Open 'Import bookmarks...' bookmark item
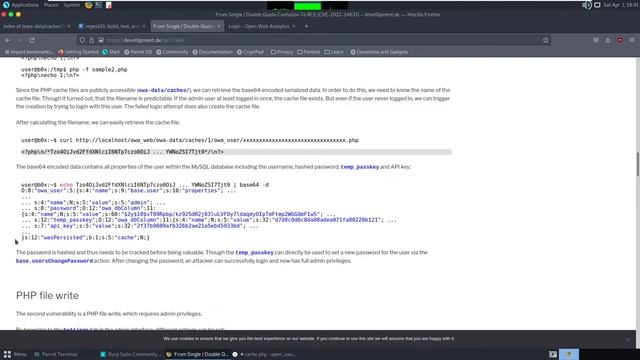This screenshot has height=360, width=640. coord(28,52)
